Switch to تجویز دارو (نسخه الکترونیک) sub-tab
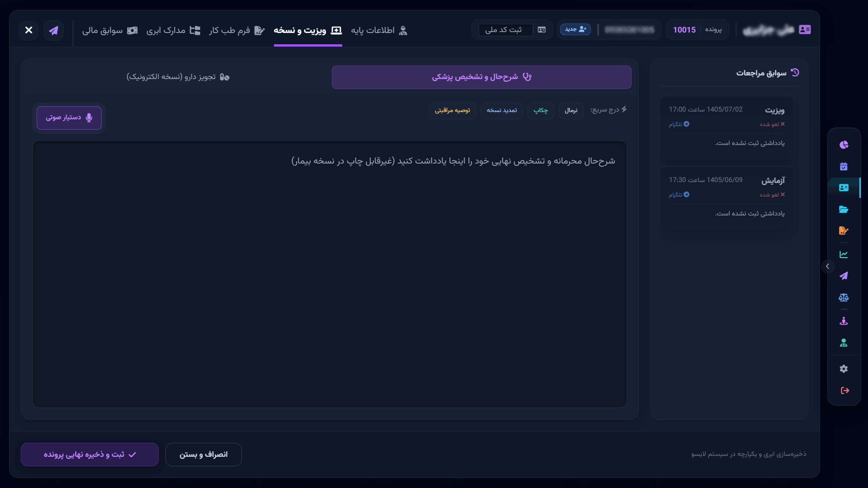This screenshot has width=868, height=488. tap(178, 77)
